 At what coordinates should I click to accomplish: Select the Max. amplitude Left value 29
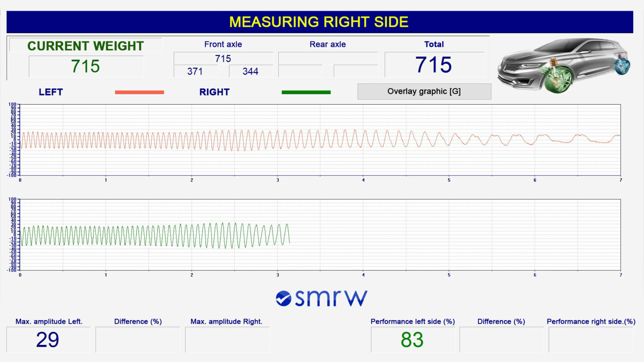coord(48,339)
